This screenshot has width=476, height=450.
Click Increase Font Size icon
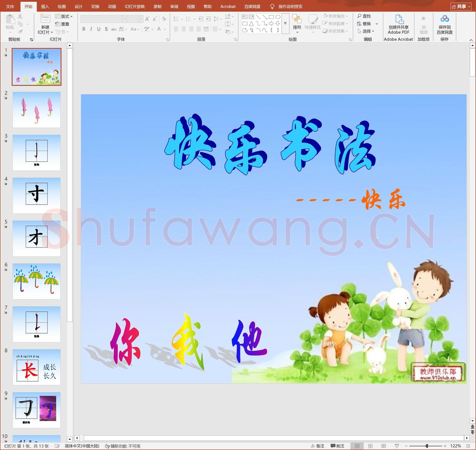pyautogui.click(x=147, y=19)
